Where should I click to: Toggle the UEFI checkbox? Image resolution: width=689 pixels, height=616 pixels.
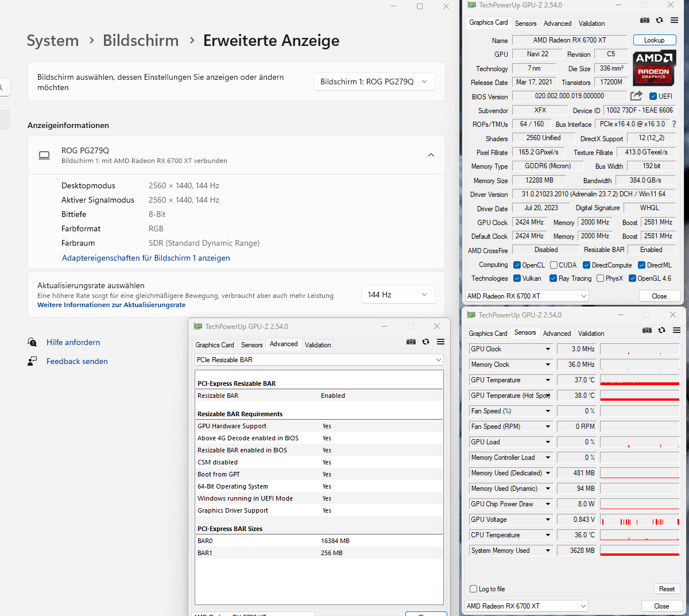[653, 96]
